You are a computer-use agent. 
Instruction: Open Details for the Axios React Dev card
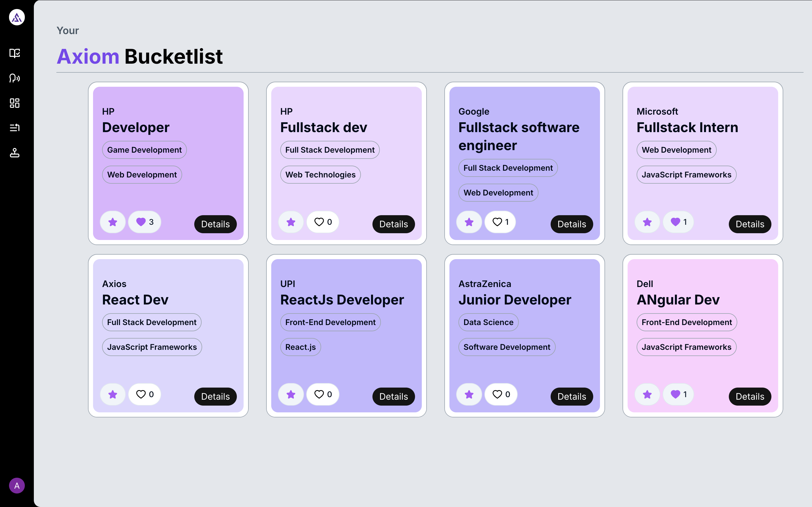pos(215,396)
